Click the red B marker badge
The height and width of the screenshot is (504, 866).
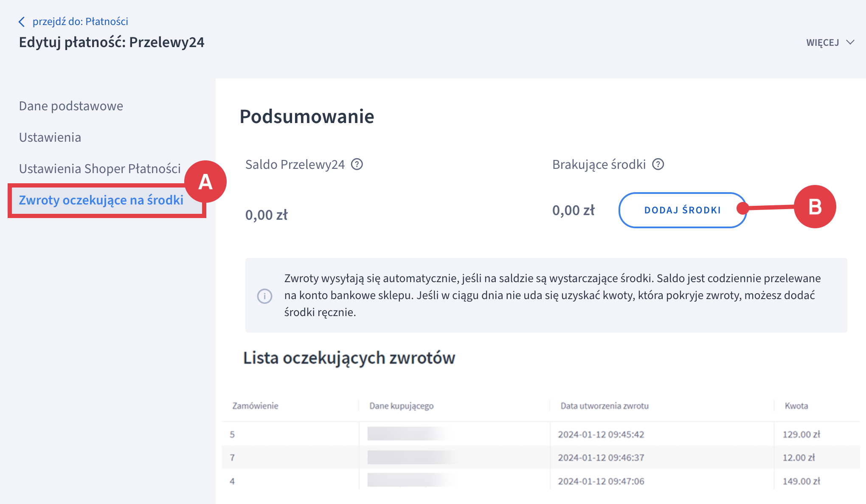[815, 207]
